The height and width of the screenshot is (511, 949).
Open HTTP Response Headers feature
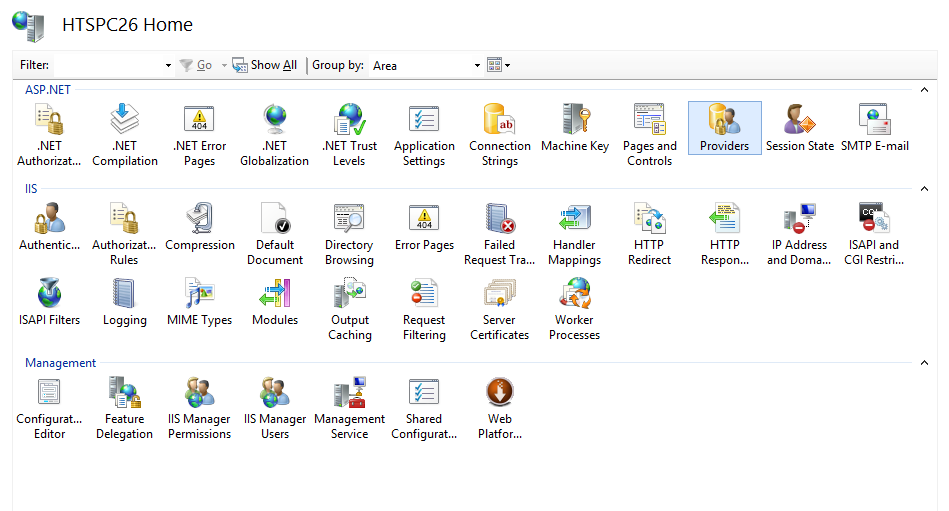pyautogui.click(x=724, y=234)
